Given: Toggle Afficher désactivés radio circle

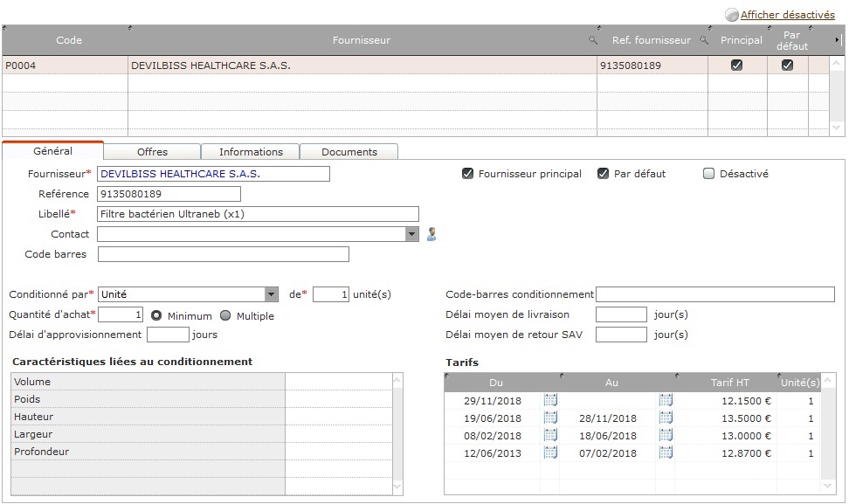Looking at the screenshot, I should click(x=731, y=15).
